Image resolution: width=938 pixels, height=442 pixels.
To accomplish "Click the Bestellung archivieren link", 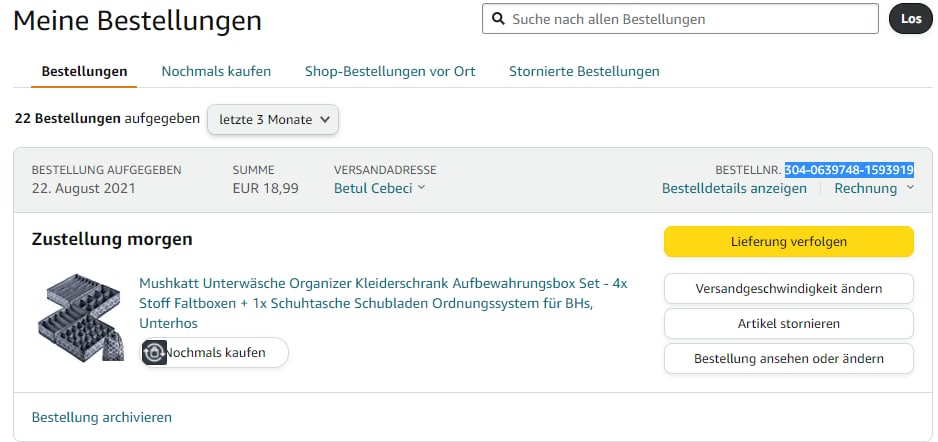I will pos(102,417).
